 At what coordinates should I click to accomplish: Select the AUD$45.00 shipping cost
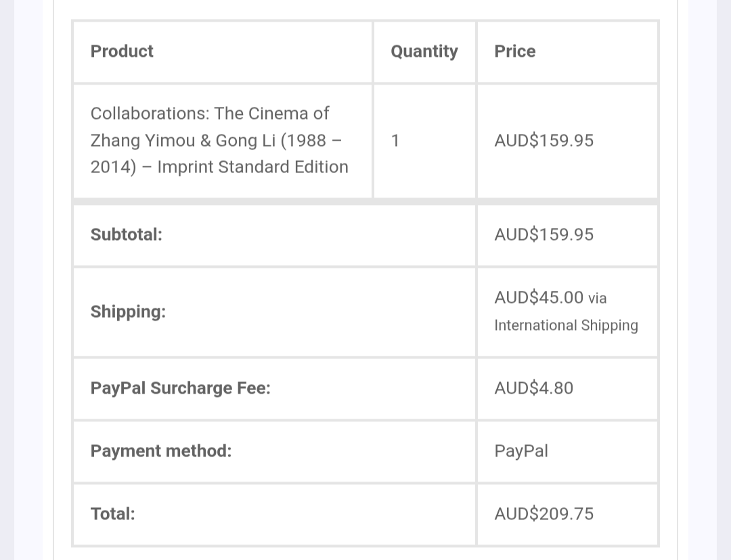pyautogui.click(x=539, y=298)
